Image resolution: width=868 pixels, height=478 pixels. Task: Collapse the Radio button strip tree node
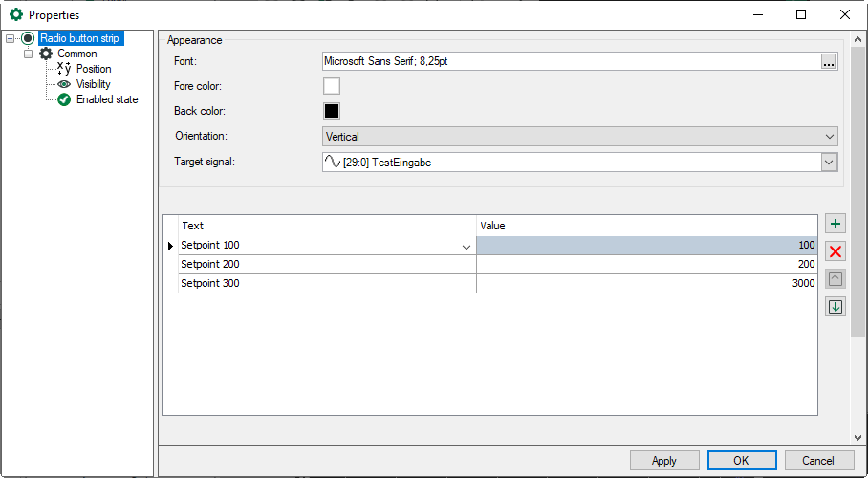tap(11, 38)
